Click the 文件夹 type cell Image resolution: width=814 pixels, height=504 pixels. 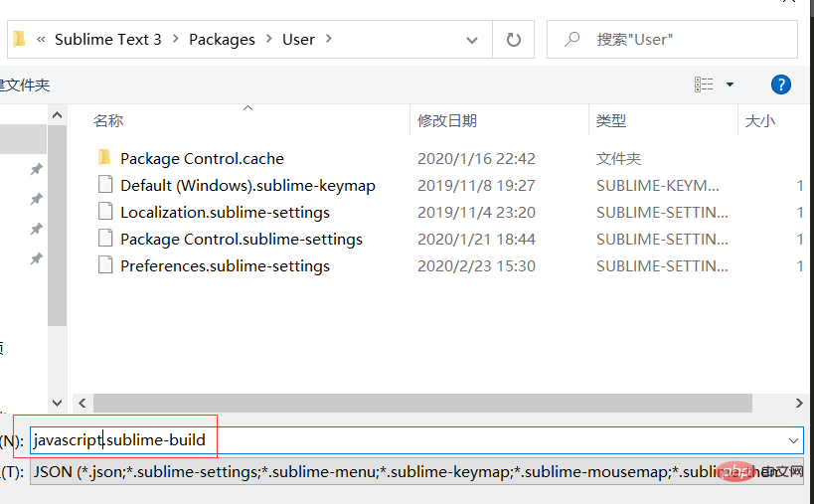pyautogui.click(x=618, y=158)
